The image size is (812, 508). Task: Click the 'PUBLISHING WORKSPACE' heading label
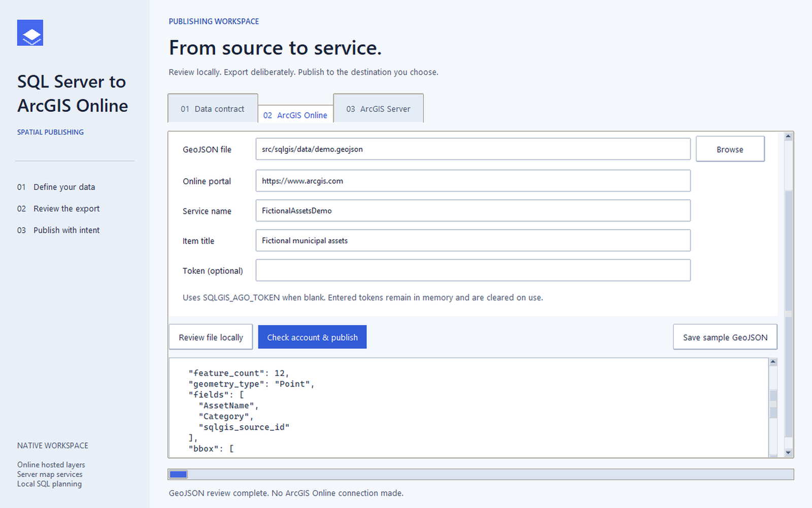214,21
